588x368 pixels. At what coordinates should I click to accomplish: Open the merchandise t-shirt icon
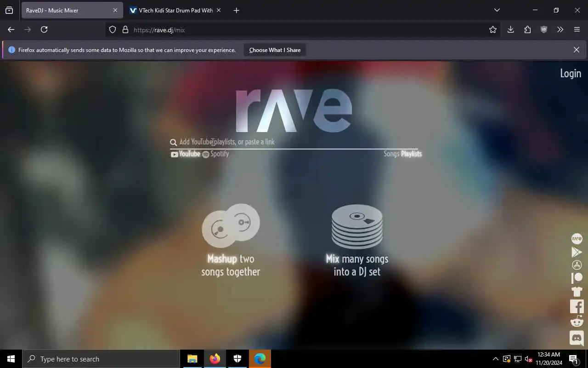577,291
